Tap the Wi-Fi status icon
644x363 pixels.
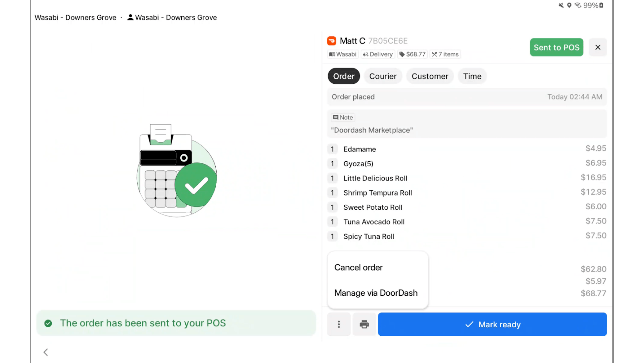(x=578, y=5)
